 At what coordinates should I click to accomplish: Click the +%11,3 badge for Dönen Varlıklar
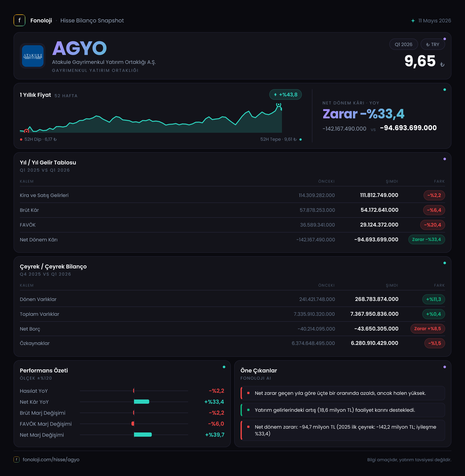tap(434, 299)
